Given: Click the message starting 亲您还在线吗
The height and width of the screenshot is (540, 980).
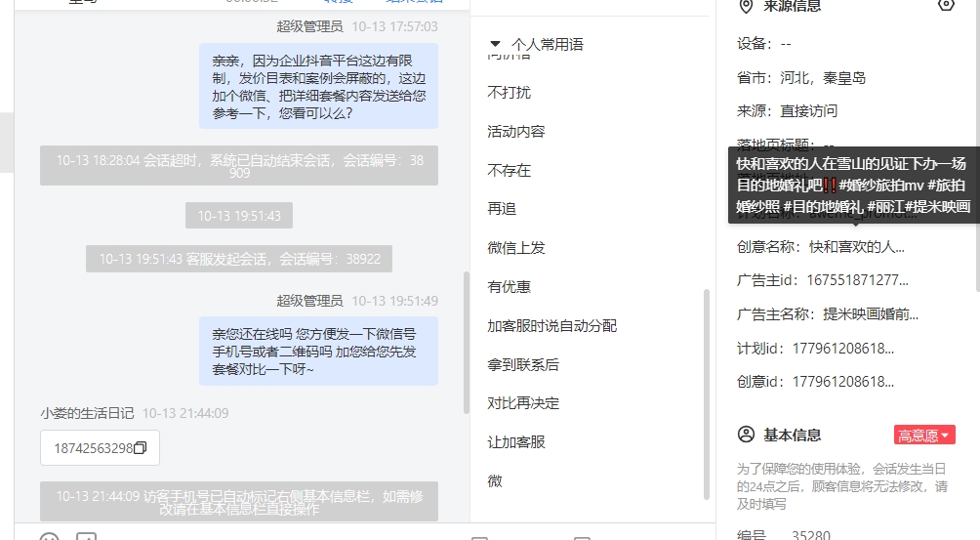Looking at the screenshot, I should [319, 352].
